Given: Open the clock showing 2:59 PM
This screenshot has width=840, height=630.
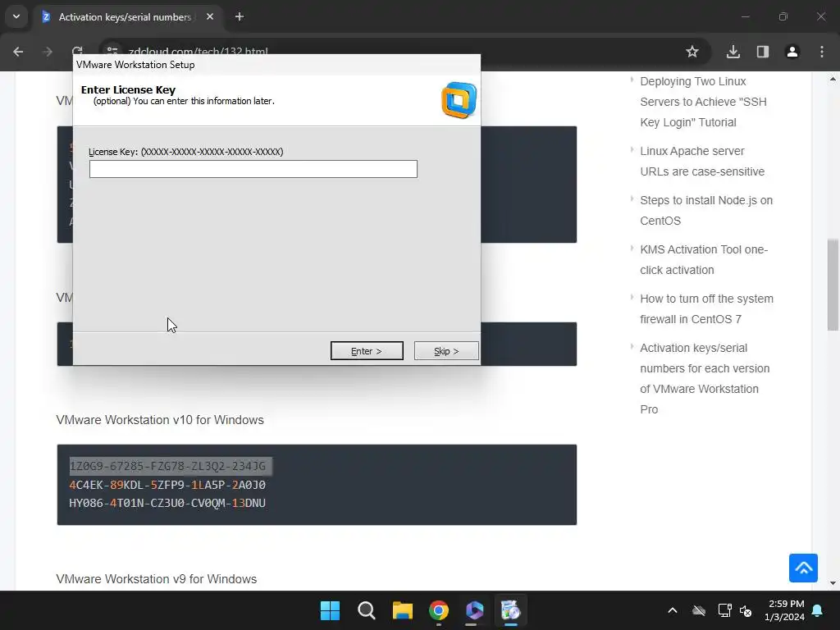Looking at the screenshot, I should coord(785,610).
